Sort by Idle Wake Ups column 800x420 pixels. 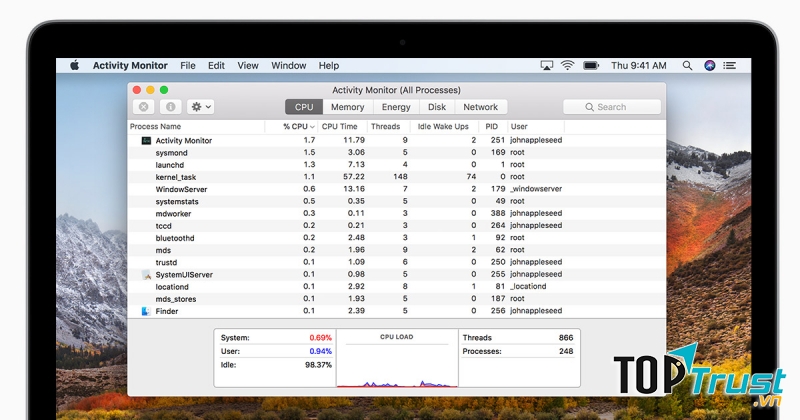click(x=443, y=127)
